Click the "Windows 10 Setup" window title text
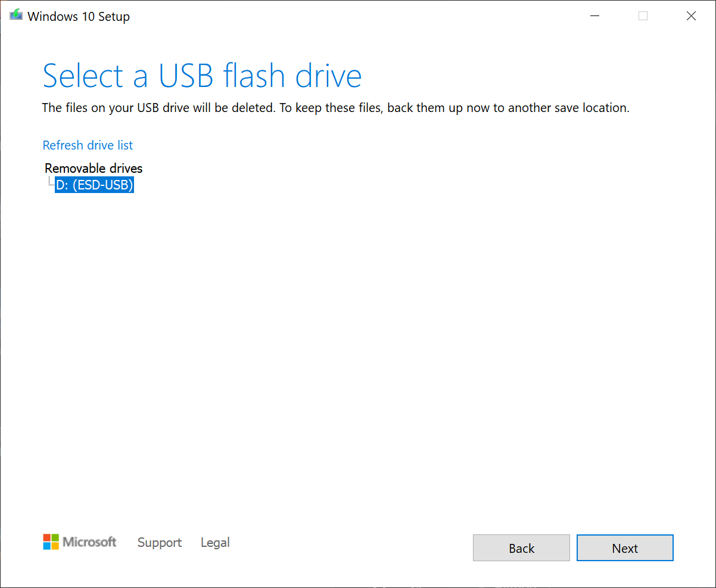This screenshot has width=716, height=588. pyautogui.click(x=79, y=17)
